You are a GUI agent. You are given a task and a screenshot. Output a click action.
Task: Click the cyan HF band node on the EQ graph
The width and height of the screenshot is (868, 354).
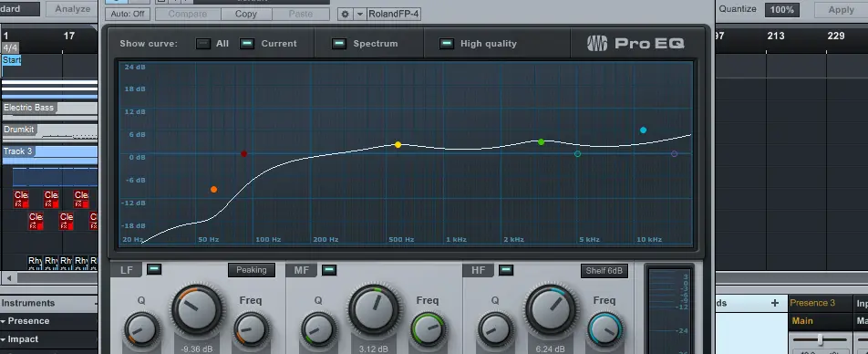pos(644,130)
